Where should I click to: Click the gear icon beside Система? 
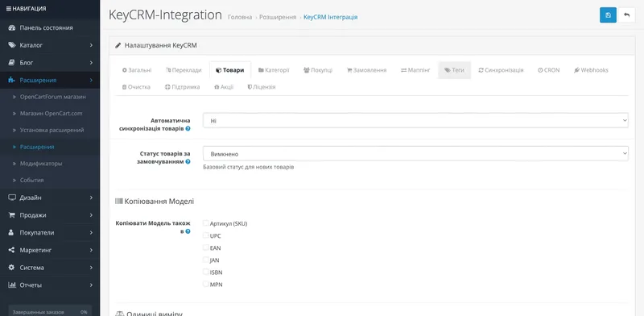(x=12, y=268)
